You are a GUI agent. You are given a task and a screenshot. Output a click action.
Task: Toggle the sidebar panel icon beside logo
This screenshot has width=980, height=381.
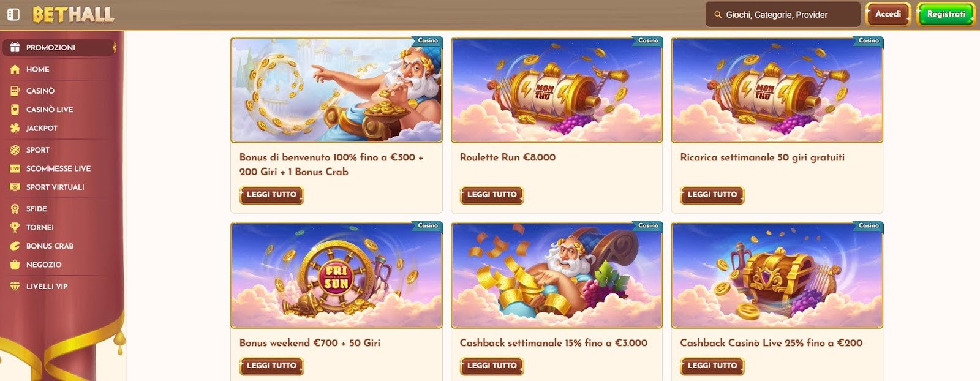pyautogui.click(x=13, y=14)
